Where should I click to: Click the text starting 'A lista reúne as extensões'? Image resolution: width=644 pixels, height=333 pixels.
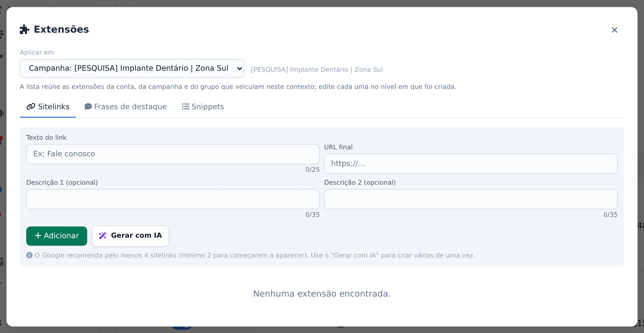point(238,87)
